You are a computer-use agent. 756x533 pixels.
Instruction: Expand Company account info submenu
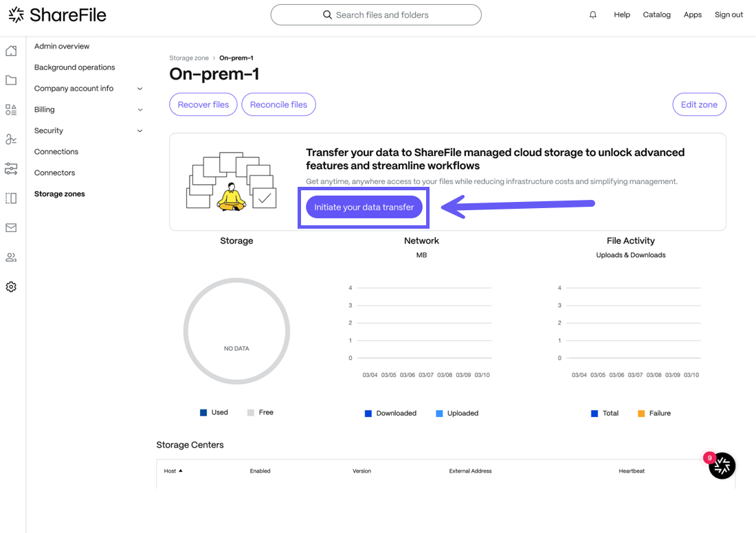[x=140, y=89]
